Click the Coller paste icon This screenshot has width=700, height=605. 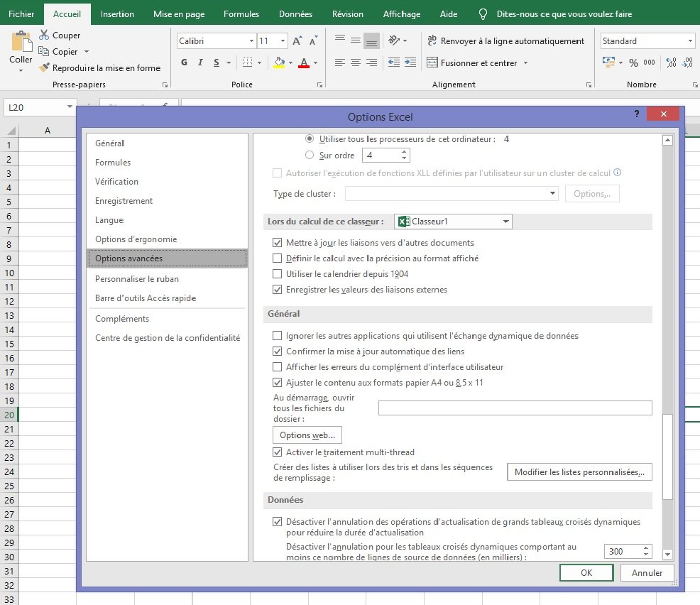[x=21, y=42]
